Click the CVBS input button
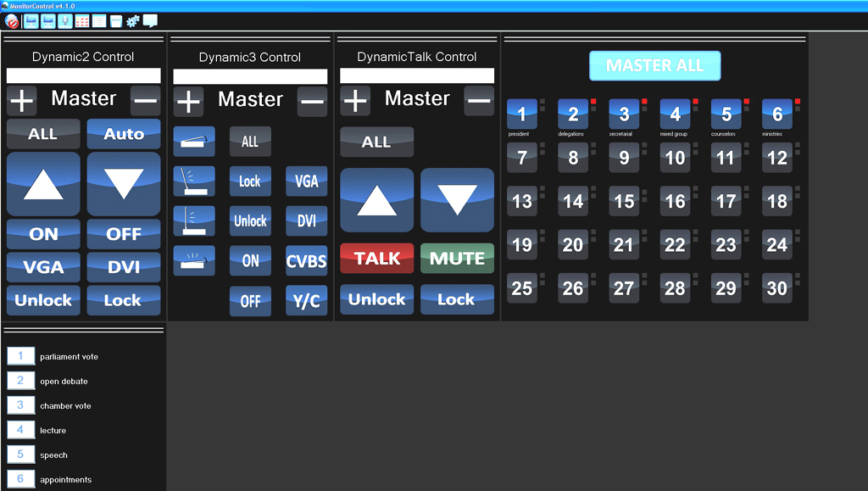This screenshot has height=491, width=868. [x=306, y=261]
